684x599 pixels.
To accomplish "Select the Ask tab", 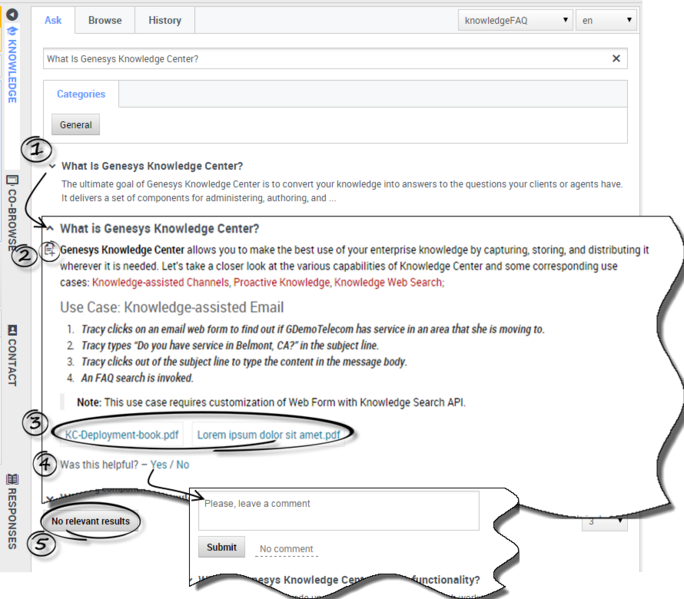I will pyautogui.click(x=53, y=20).
